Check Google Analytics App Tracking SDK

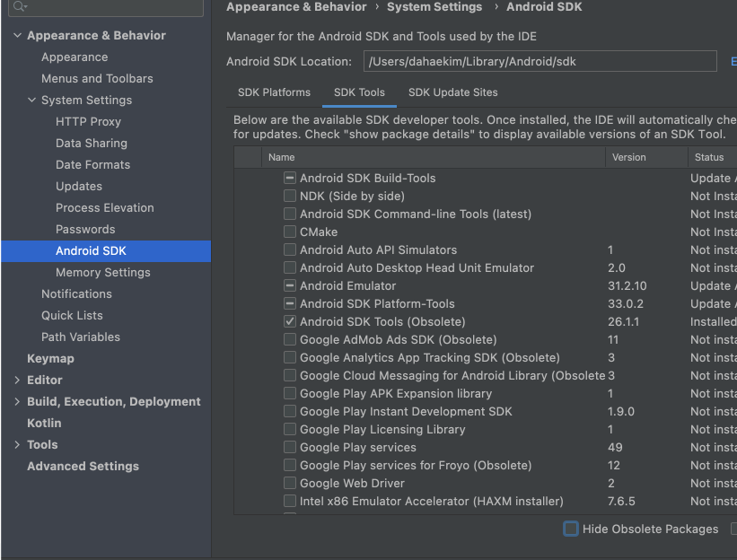pos(290,357)
